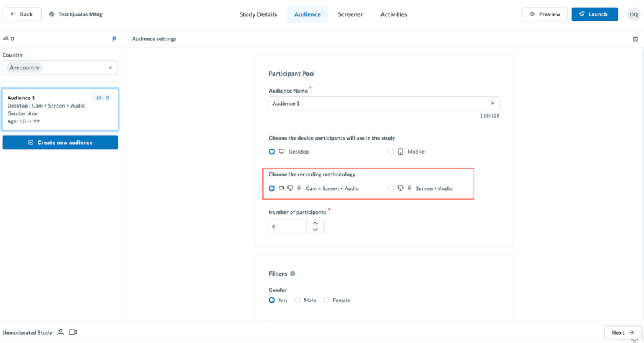Clear the Audience Name field with X

click(x=492, y=103)
